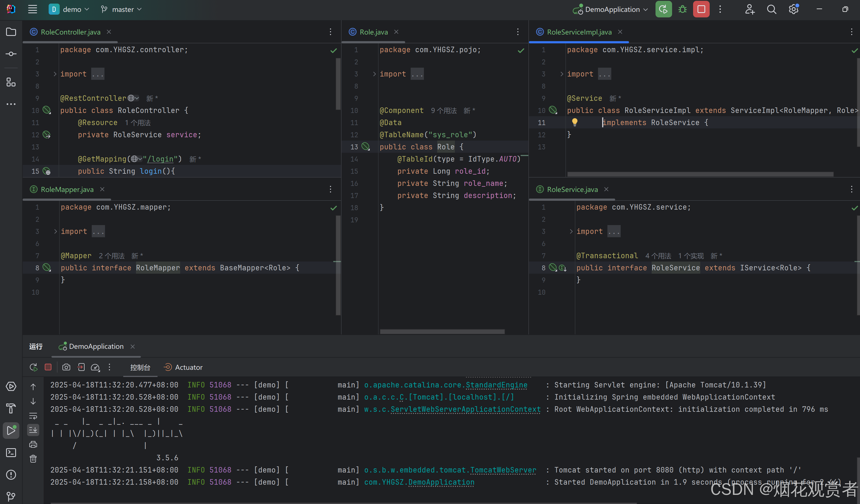Open the Problems tool window
The height and width of the screenshot is (504, 860).
[11, 474]
